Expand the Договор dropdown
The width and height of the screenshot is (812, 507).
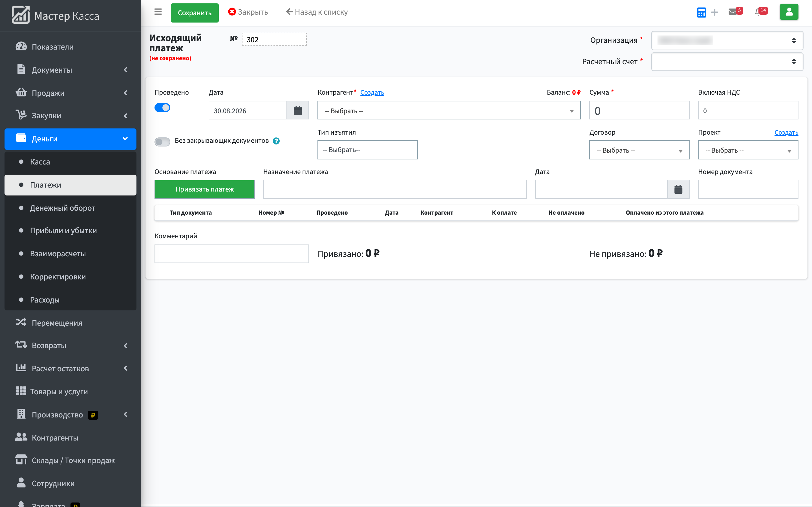tap(639, 150)
